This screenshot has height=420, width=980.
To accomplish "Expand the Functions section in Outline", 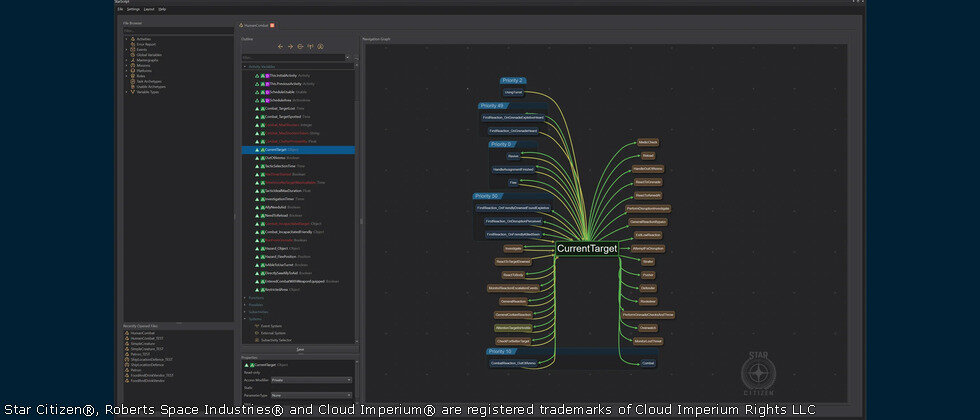I will click(x=244, y=298).
